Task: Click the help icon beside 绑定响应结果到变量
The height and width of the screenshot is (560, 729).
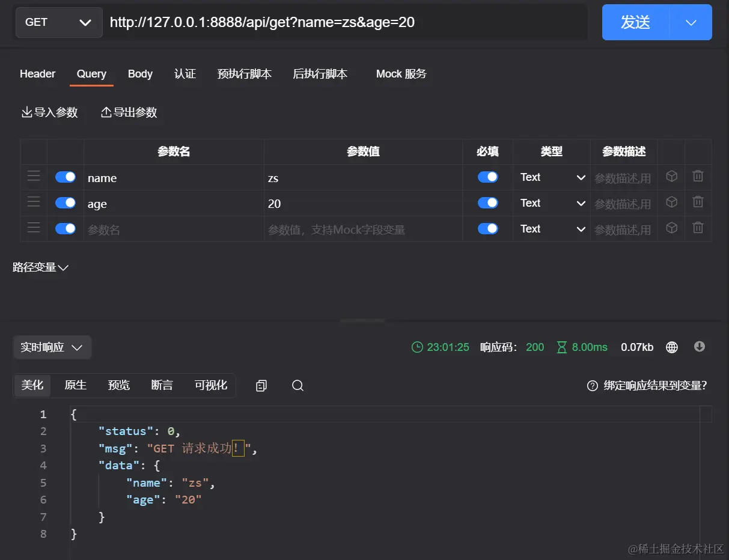Action: [592, 386]
